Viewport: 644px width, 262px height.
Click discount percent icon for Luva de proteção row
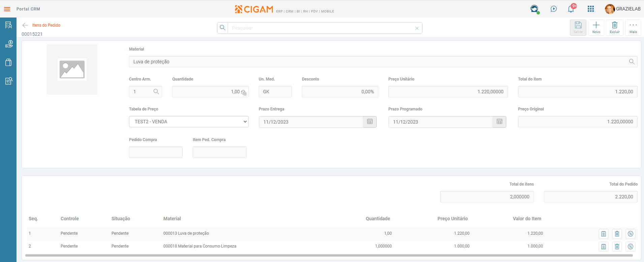point(631,234)
